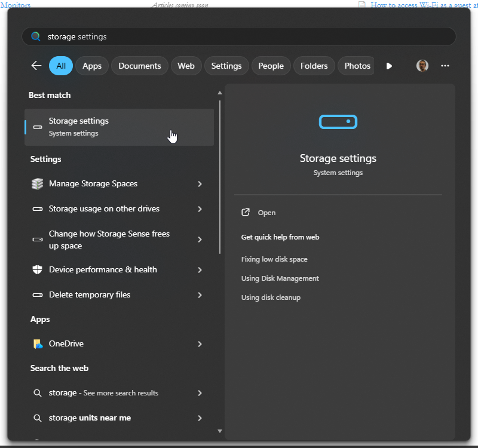Expand the OneDrive result chevron

point(200,344)
